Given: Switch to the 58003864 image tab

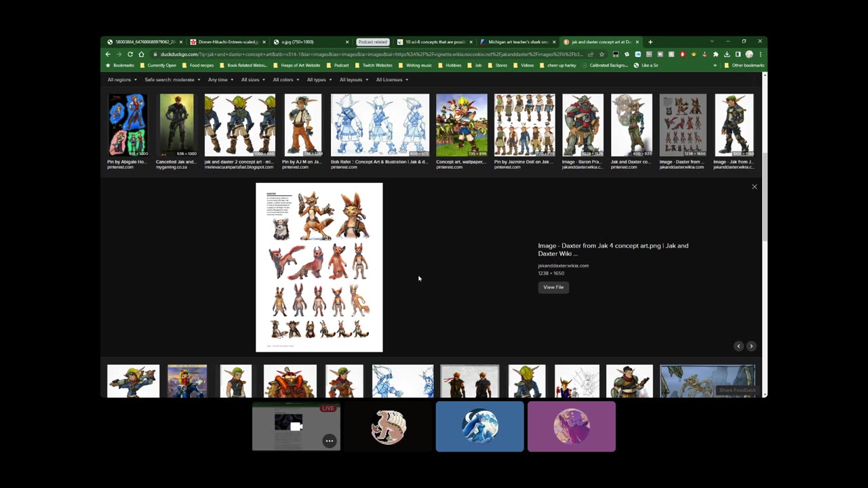Looking at the screenshot, I should (144, 42).
